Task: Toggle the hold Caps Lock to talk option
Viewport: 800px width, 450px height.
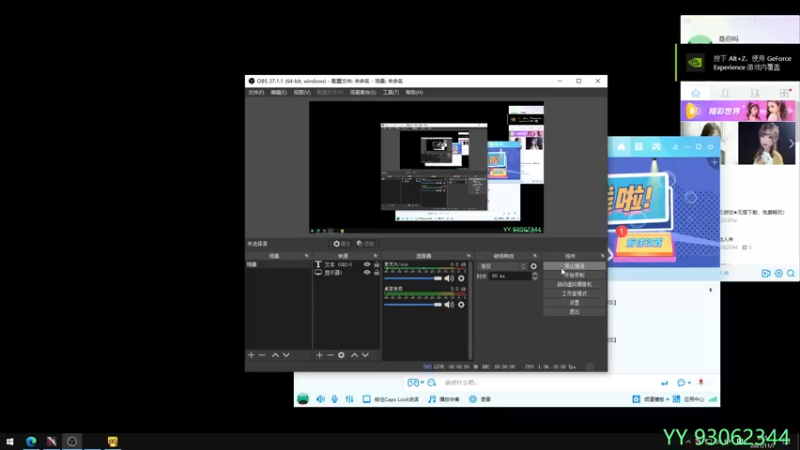Action: point(391,399)
